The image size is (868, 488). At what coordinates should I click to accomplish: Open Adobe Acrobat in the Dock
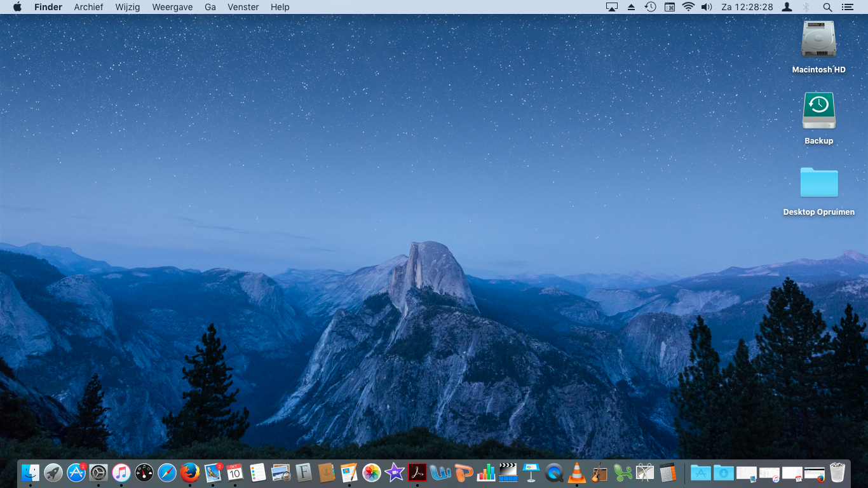(x=417, y=472)
